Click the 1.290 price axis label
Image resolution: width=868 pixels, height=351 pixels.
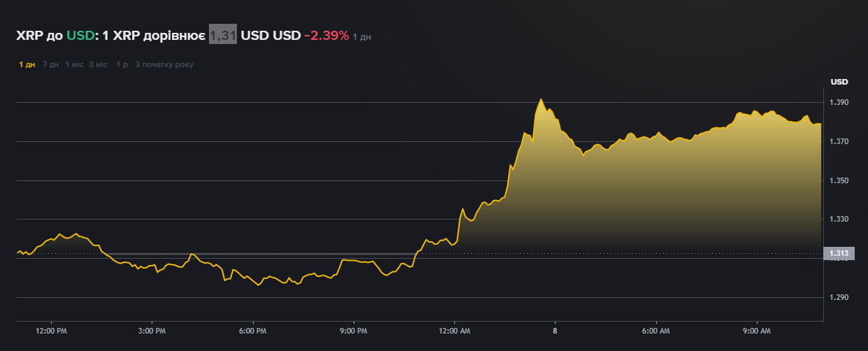pos(839,298)
